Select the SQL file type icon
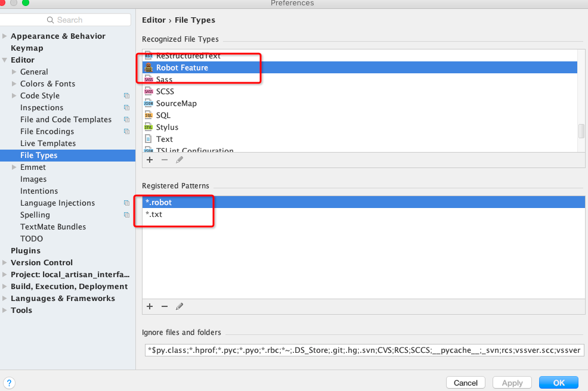Viewport: 588px width, 391px height. click(148, 116)
